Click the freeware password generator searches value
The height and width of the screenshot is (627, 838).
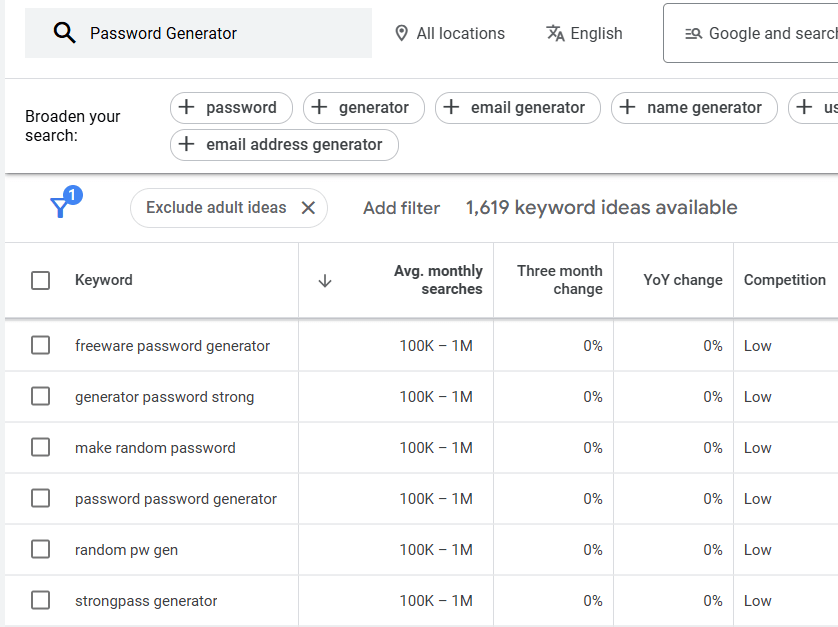436,346
